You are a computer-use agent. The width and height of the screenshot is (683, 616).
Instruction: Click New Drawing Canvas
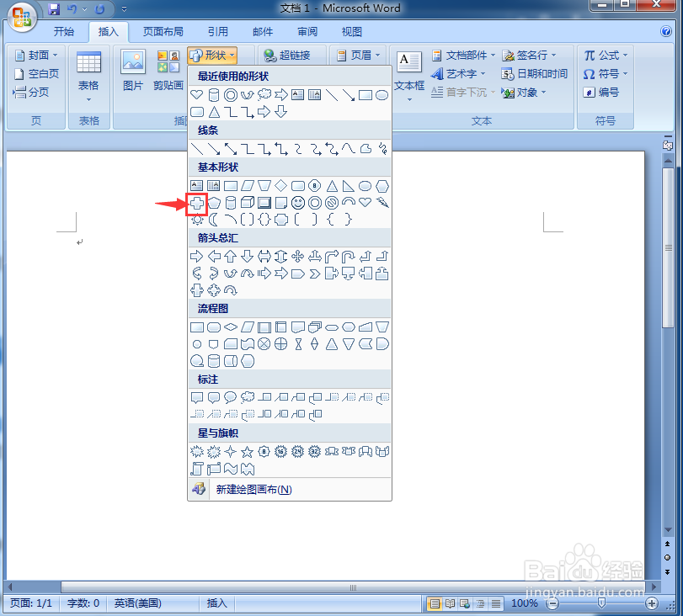[290, 489]
